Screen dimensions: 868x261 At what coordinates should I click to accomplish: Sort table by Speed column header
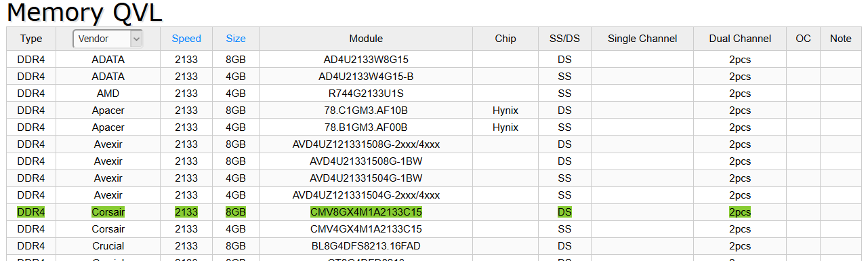pos(186,39)
